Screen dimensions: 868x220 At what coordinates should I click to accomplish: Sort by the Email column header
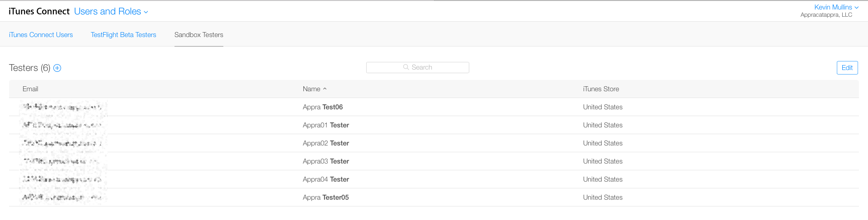[30, 89]
